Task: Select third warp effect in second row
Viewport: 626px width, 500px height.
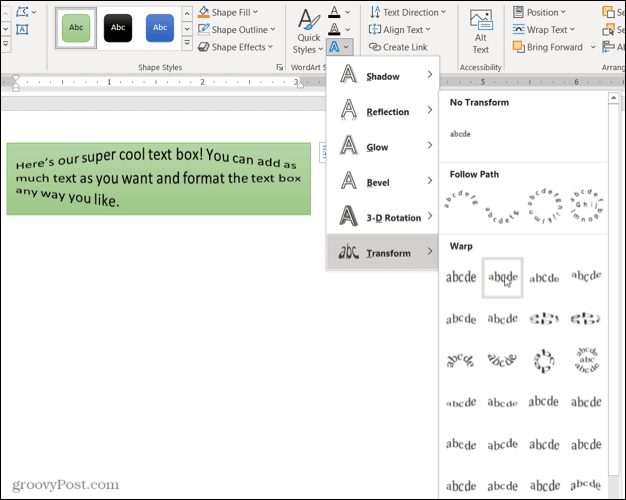Action: point(544,319)
